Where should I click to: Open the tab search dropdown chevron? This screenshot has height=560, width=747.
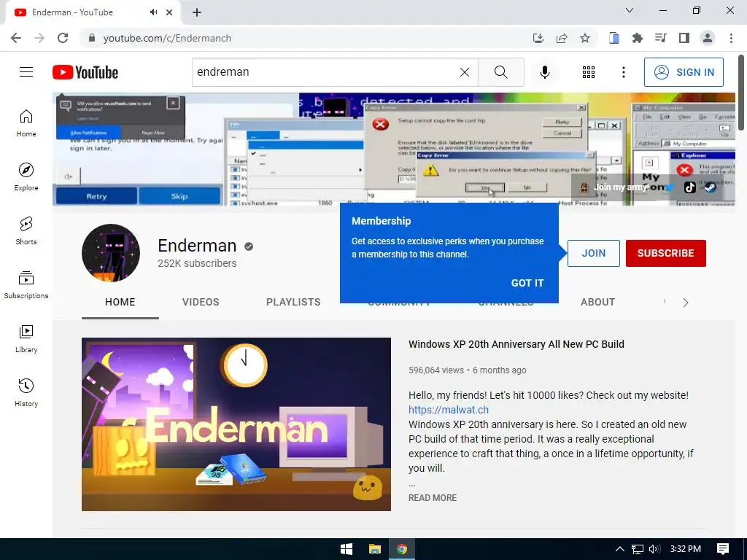click(x=630, y=10)
